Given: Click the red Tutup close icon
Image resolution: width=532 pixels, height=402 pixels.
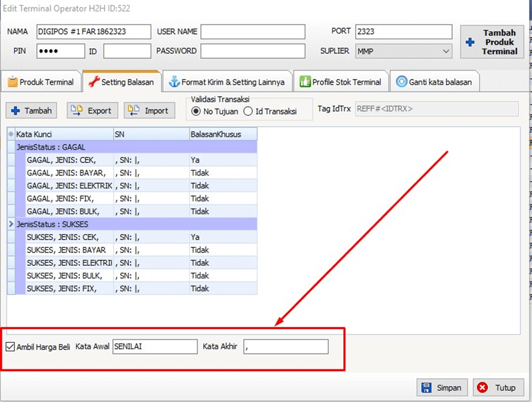Looking at the screenshot, I should tap(482, 388).
